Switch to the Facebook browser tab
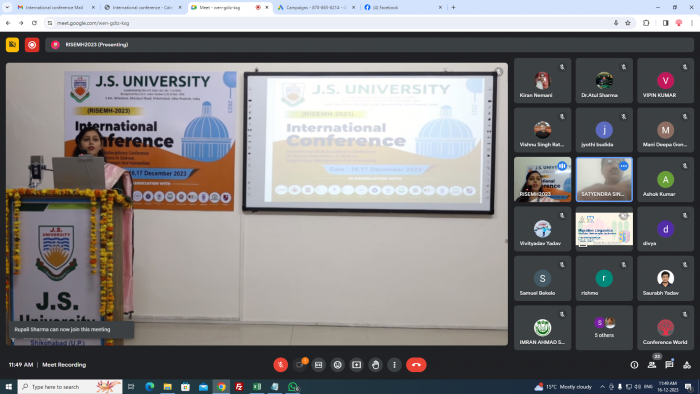Viewport: 700px width, 394px height. (x=402, y=7)
